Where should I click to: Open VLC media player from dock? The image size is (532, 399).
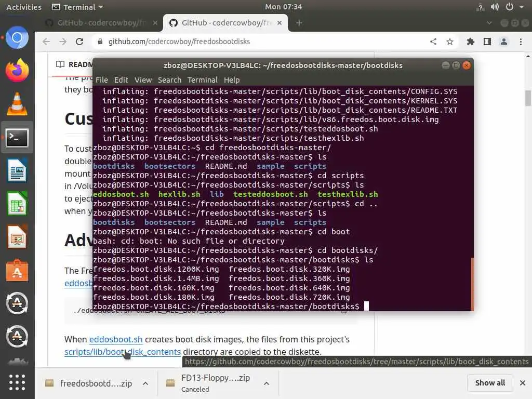[x=17, y=104]
